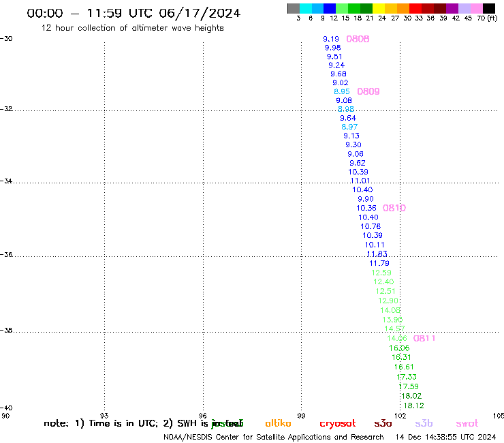Click the 9.68 wave height value
The height and width of the screenshot is (443, 504).
[338, 74]
